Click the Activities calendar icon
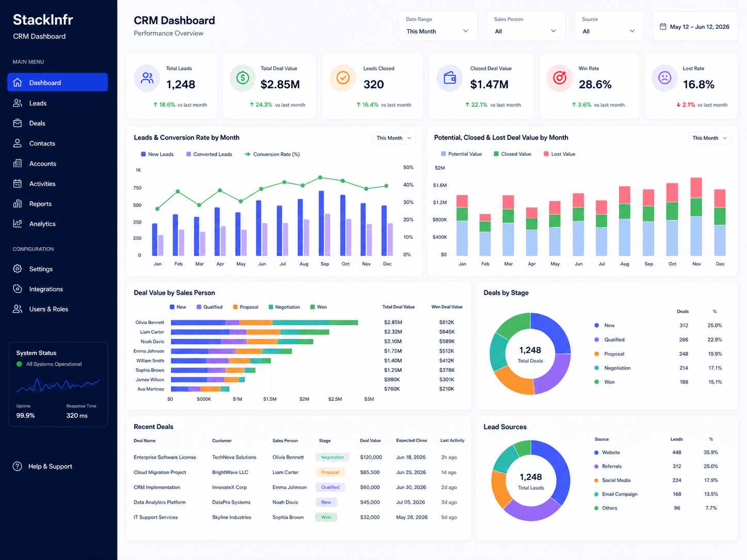 [x=18, y=184]
